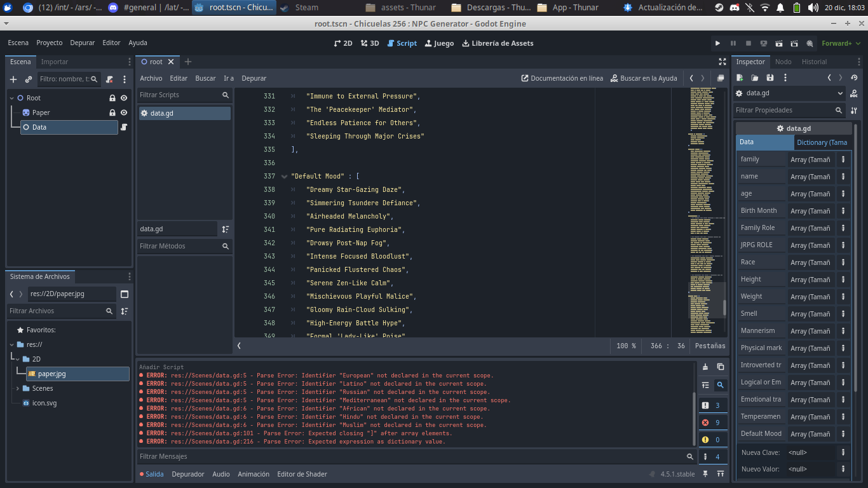Open the data.gd object dropdown in Inspector
Viewport: 868px width, 488px height.
[790, 93]
